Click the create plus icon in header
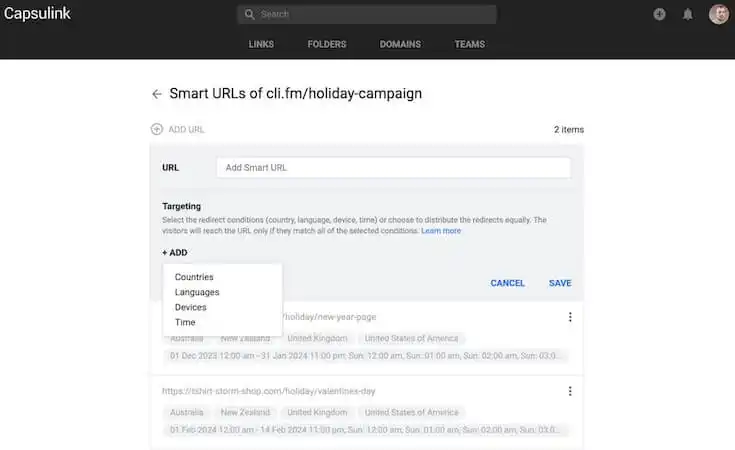This screenshot has height=450, width=735. [659, 14]
